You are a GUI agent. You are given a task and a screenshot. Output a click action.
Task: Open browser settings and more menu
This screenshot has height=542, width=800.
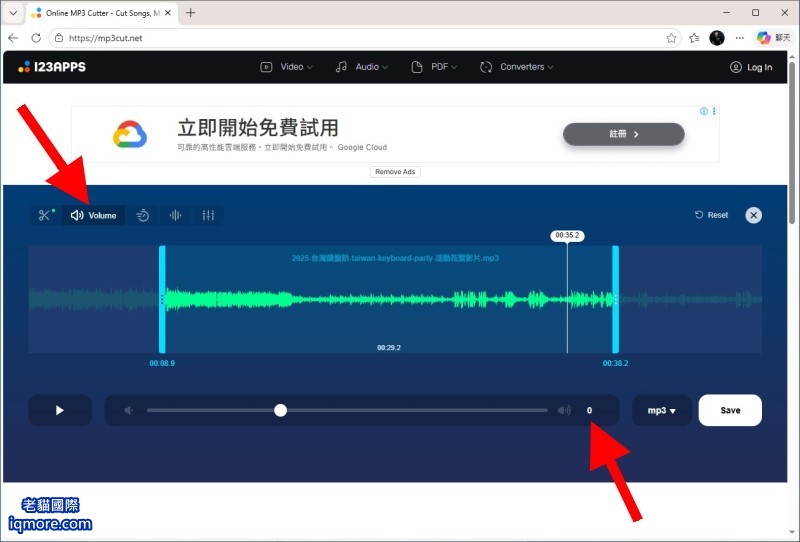tap(740, 38)
